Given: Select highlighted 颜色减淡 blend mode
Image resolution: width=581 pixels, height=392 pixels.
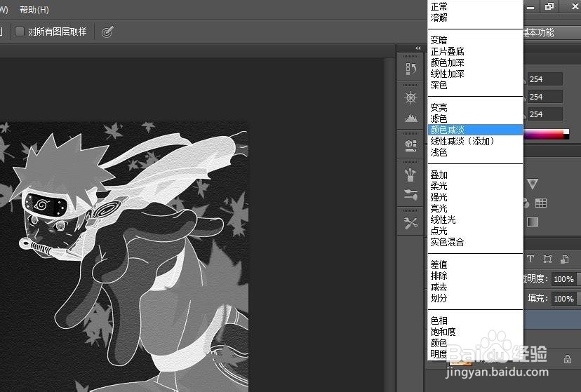Looking at the screenshot, I should point(475,130).
